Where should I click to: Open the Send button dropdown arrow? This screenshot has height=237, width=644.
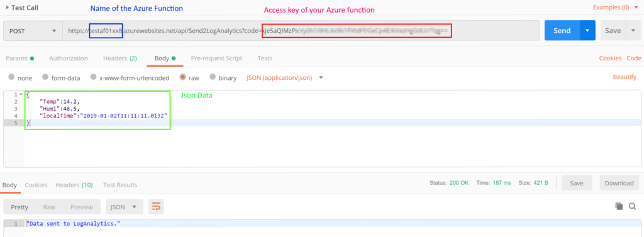(587, 30)
